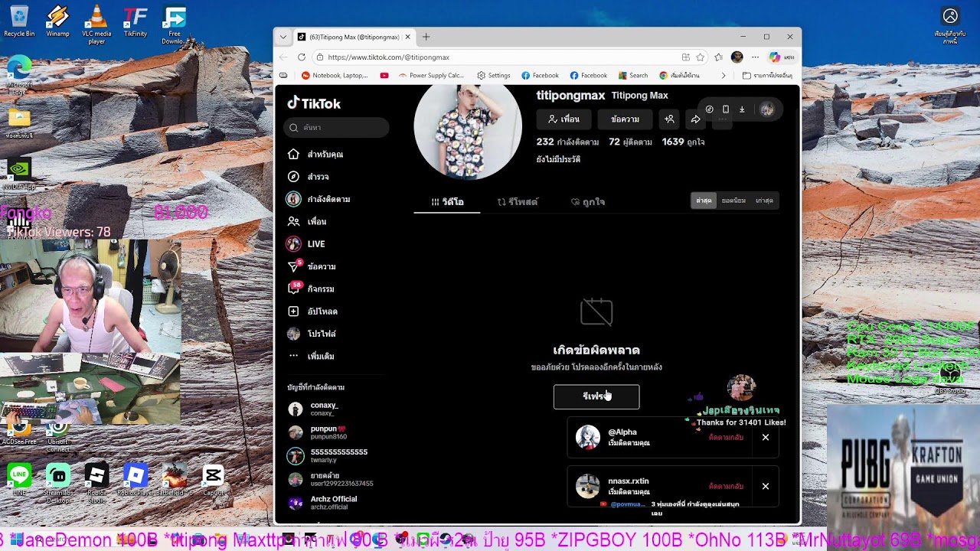Switch to the Liked (ถูกใจ) tab
This screenshot has height=551, width=980.
588,202
